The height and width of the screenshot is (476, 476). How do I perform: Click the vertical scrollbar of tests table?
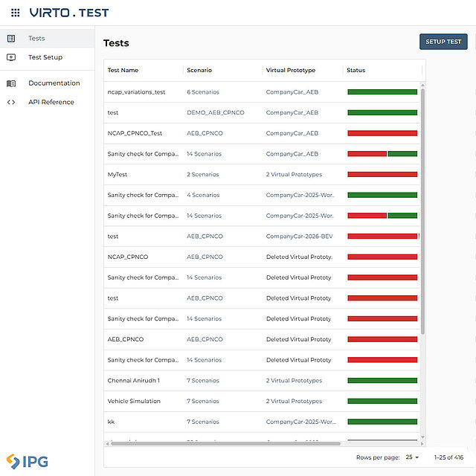(423, 208)
